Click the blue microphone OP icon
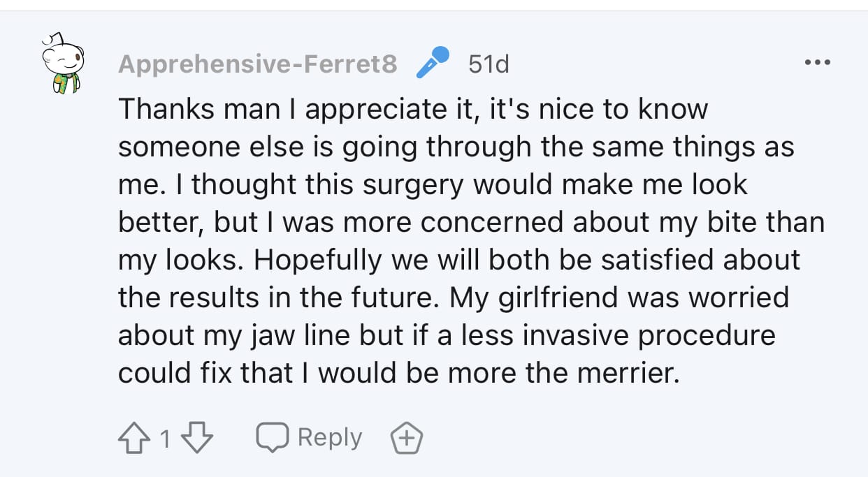Screen dimensions: 868x477 [432, 63]
